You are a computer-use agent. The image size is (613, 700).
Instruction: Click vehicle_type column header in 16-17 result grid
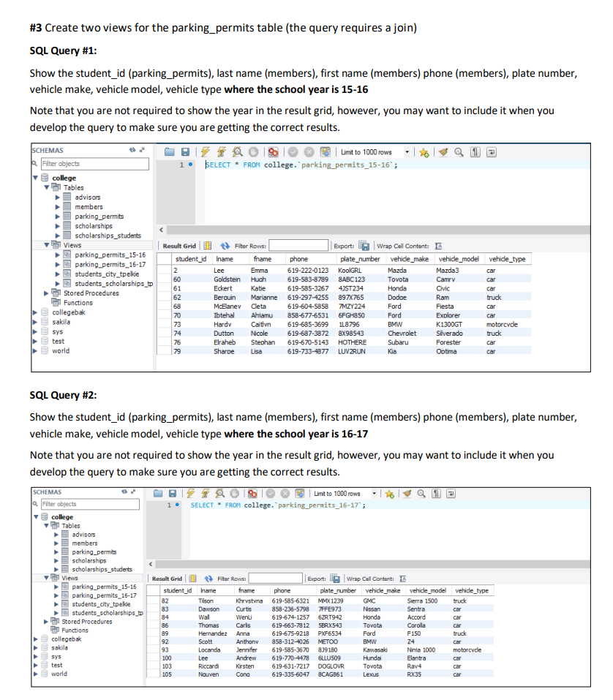click(x=472, y=590)
